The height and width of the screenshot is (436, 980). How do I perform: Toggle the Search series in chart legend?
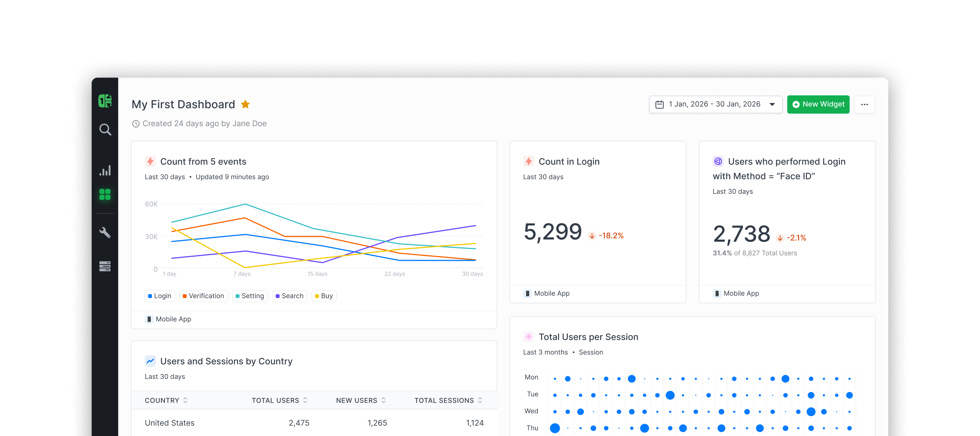tap(289, 296)
